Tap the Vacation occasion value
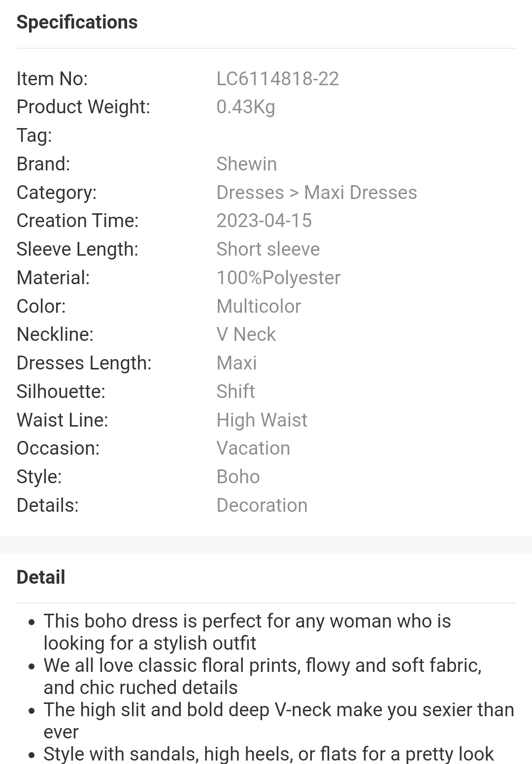The width and height of the screenshot is (532, 764). click(253, 448)
